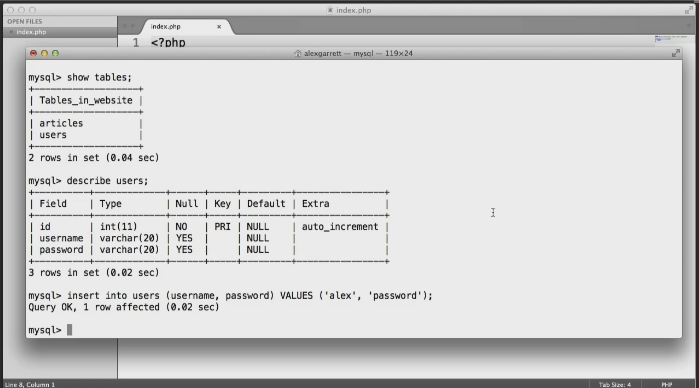The width and height of the screenshot is (699, 388).
Task: Click the Terminal home folder proxy icon
Action: 297,54
